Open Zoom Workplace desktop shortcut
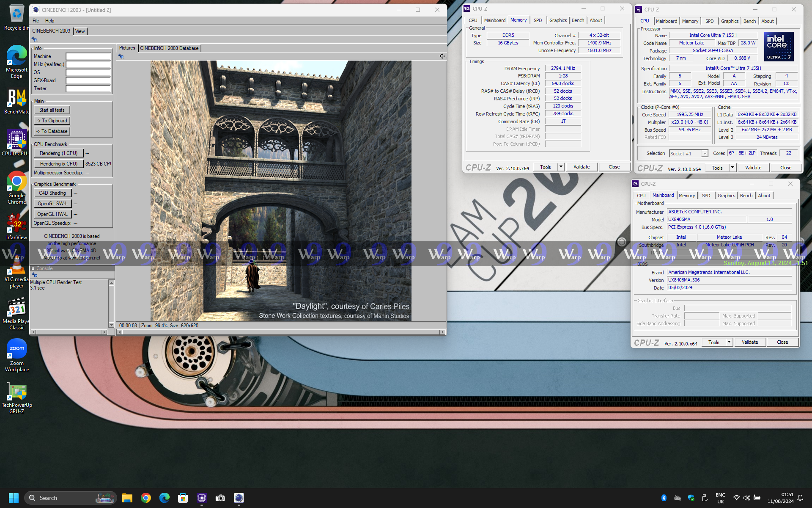Screen dimensions: 812x508 pos(16,356)
